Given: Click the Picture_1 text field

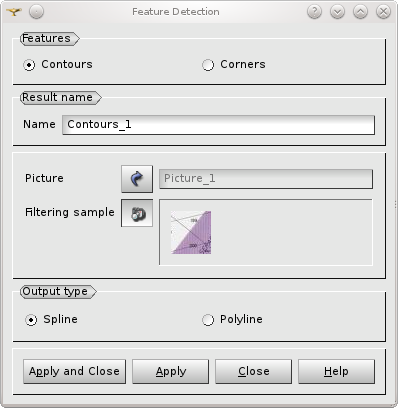Looking at the screenshot, I should click(266, 179).
